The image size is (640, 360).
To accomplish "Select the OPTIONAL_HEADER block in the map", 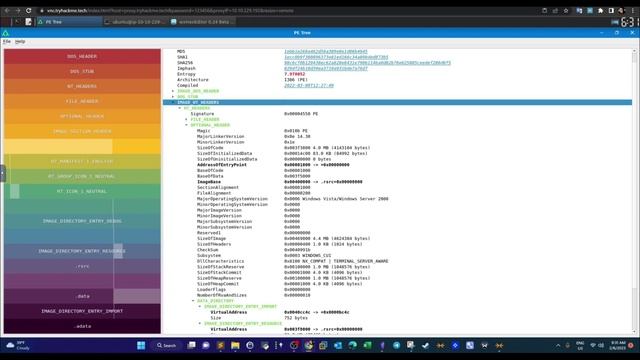I will (x=82, y=116).
